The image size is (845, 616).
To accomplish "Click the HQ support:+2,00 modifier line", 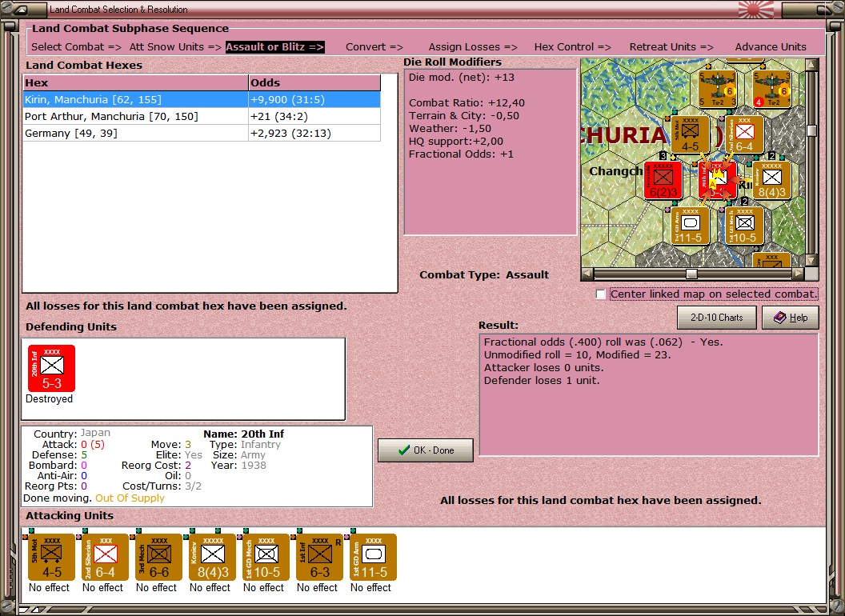I will [456, 142].
